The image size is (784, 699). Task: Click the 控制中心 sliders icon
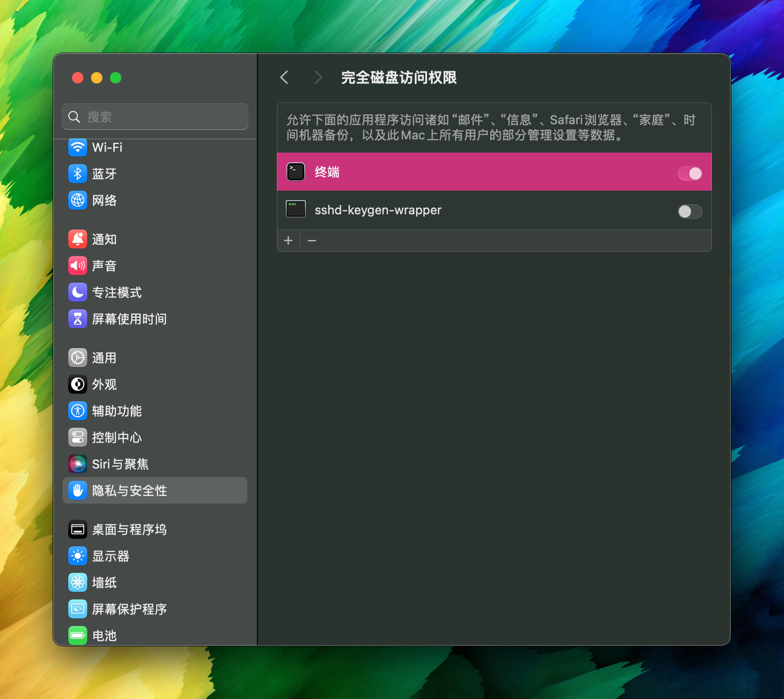tap(78, 437)
